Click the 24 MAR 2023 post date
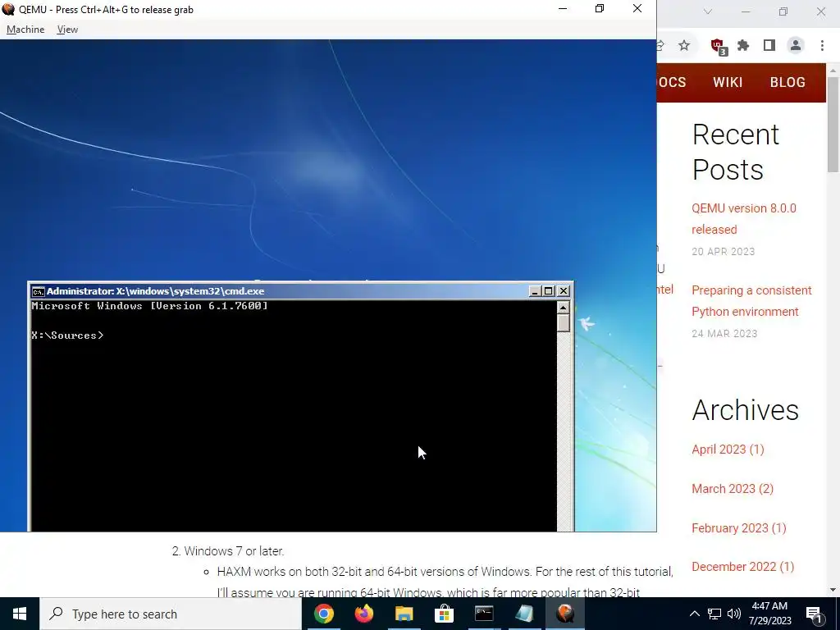The image size is (840, 630). pos(724,334)
